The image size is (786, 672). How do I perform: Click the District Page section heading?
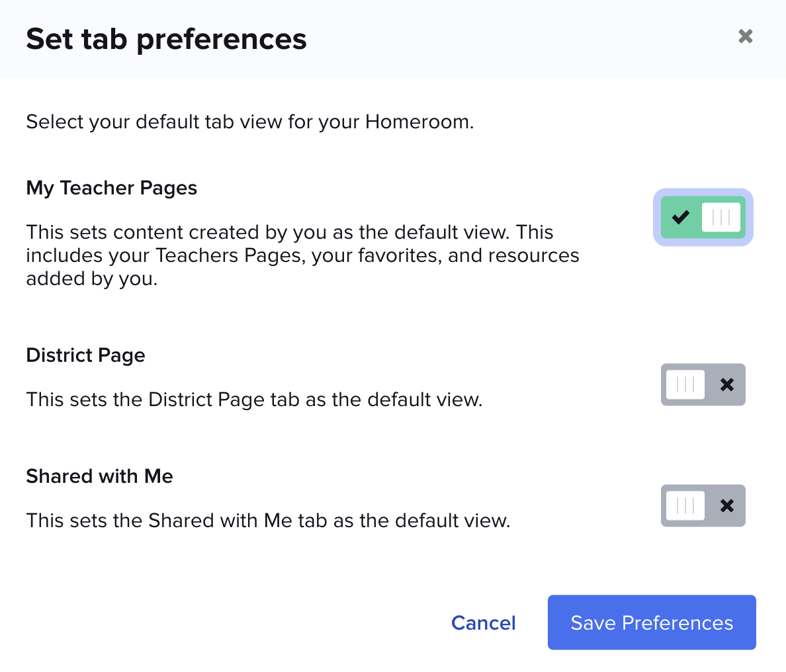click(x=85, y=355)
